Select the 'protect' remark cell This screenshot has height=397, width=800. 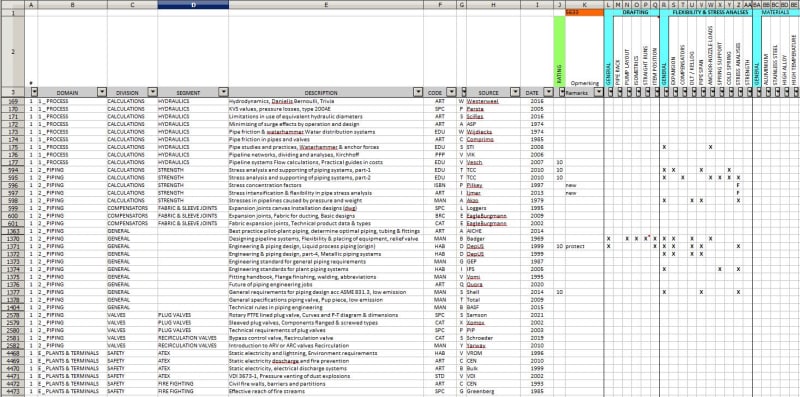coord(584,246)
